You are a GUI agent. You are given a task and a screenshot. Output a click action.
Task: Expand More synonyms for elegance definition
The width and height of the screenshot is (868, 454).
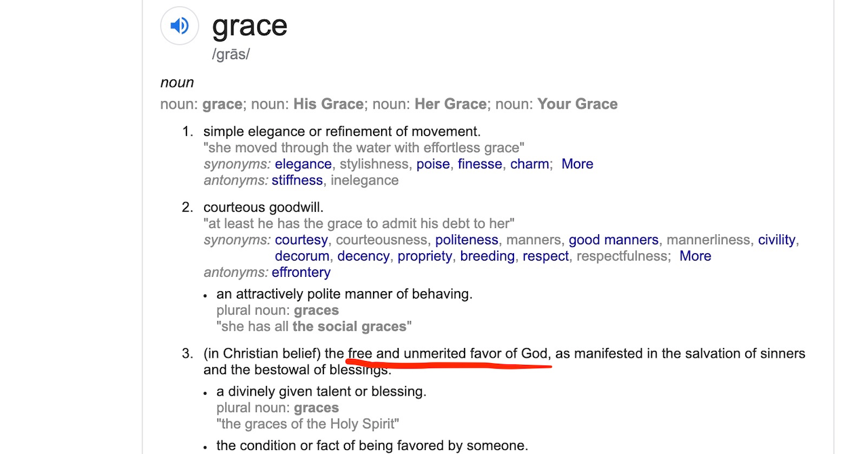pos(577,164)
